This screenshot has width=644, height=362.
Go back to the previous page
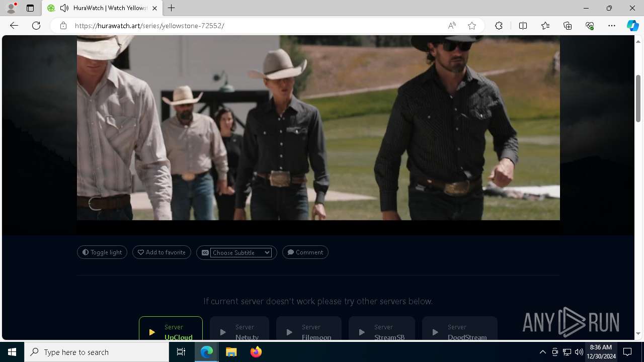coord(14,26)
